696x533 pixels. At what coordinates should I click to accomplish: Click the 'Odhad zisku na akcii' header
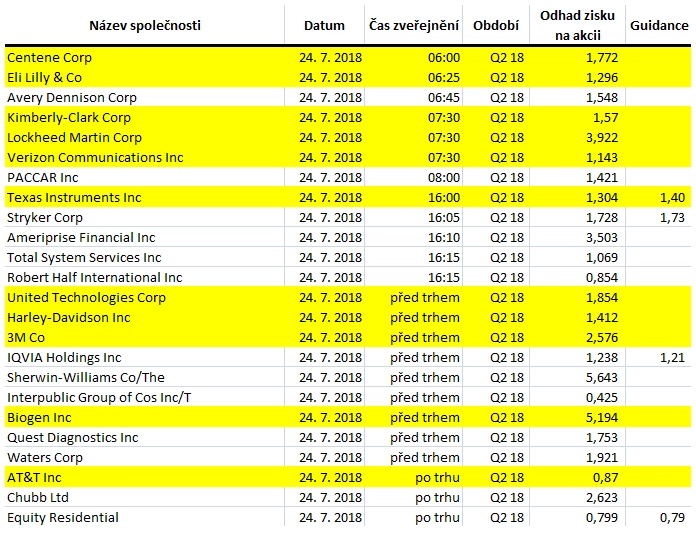[x=577, y=25]
